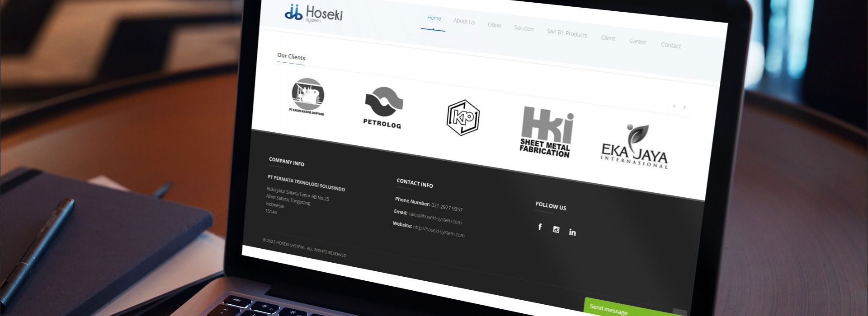Open the Contact menu item
This screenshot has height=316, width=868.
point(670,45)
